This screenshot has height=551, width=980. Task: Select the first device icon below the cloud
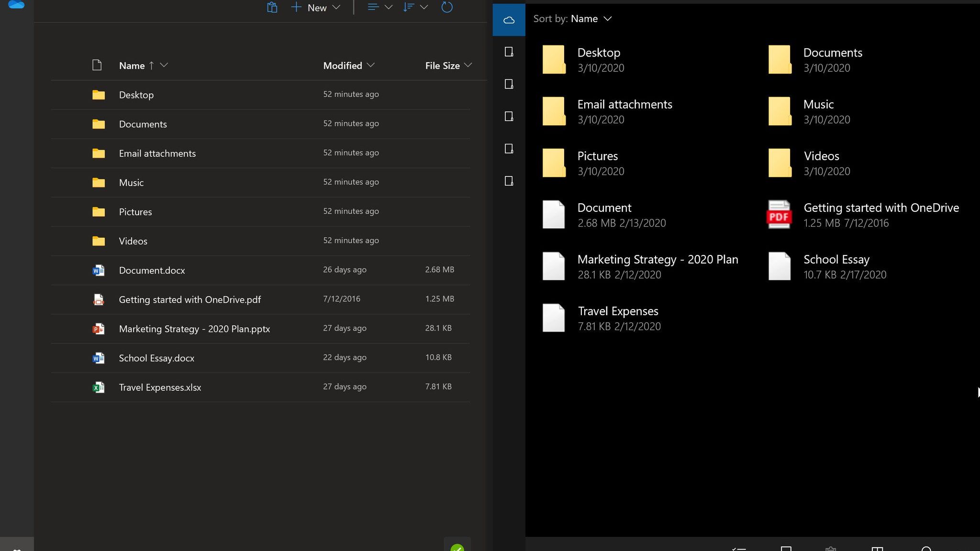(509, 52)
